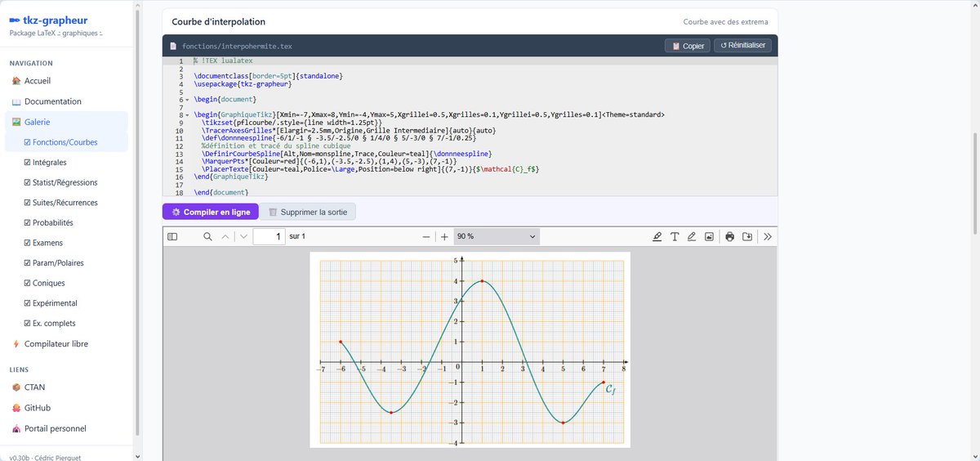Click the 'sur 1' page count text

(297, 236)
